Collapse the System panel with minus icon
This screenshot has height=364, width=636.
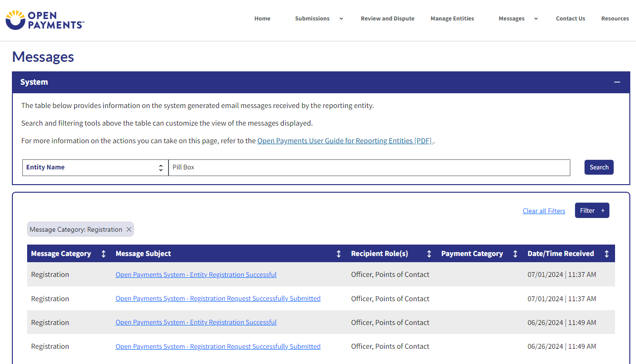[x=617, y=82]
